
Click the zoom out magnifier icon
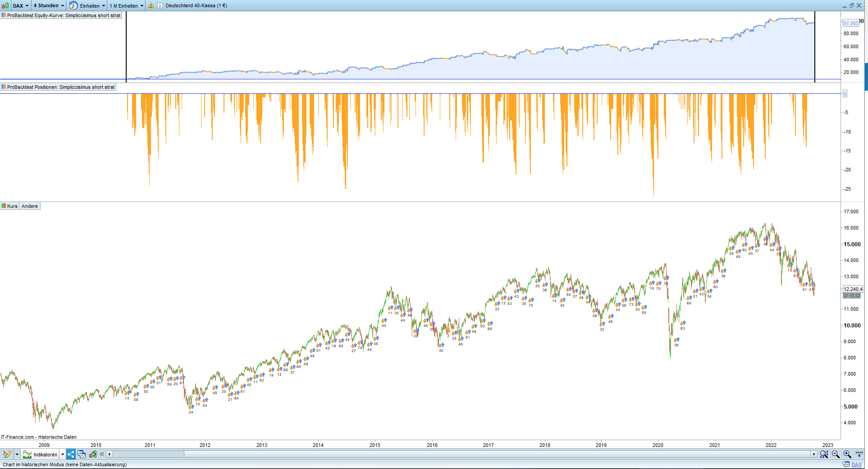[836, 454]
